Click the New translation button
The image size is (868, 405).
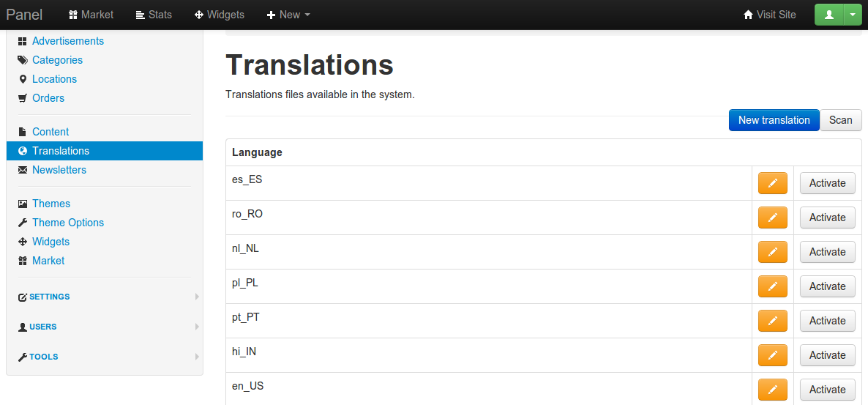pos(774,120)
